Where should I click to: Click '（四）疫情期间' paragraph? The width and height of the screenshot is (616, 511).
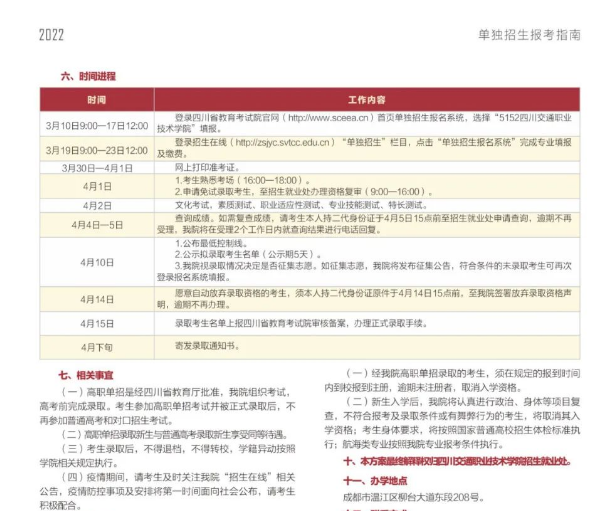[x=167, y=491]
